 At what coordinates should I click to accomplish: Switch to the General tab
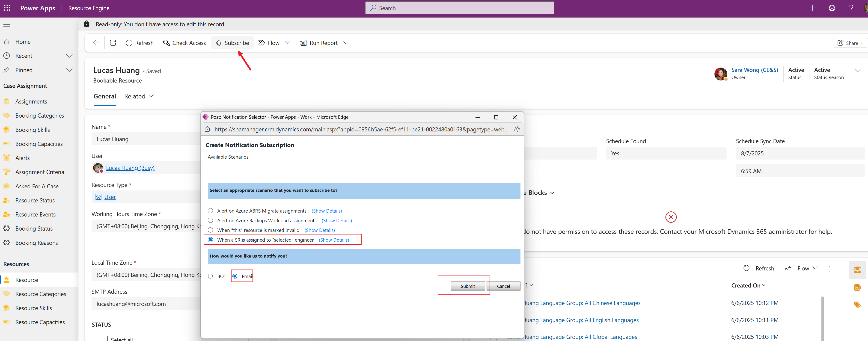coord(105,96)
